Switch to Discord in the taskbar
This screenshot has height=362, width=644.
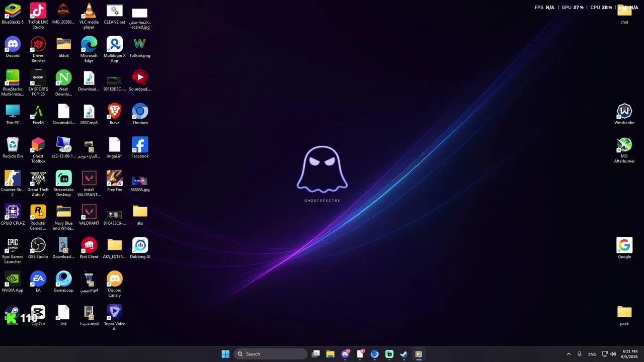(345, 354)
